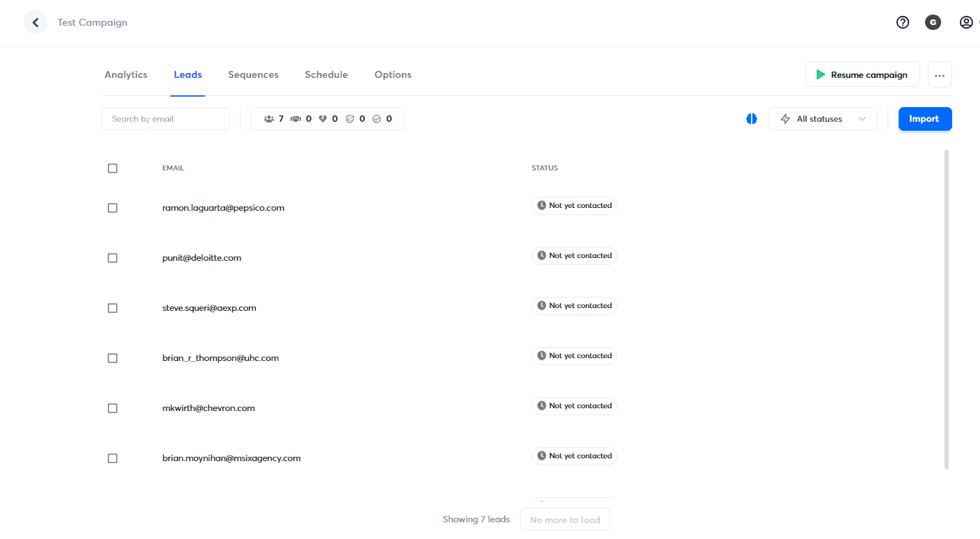Click the Search by email field
The width and height of the screenshot is (980, 539).
tap(165, 119)
